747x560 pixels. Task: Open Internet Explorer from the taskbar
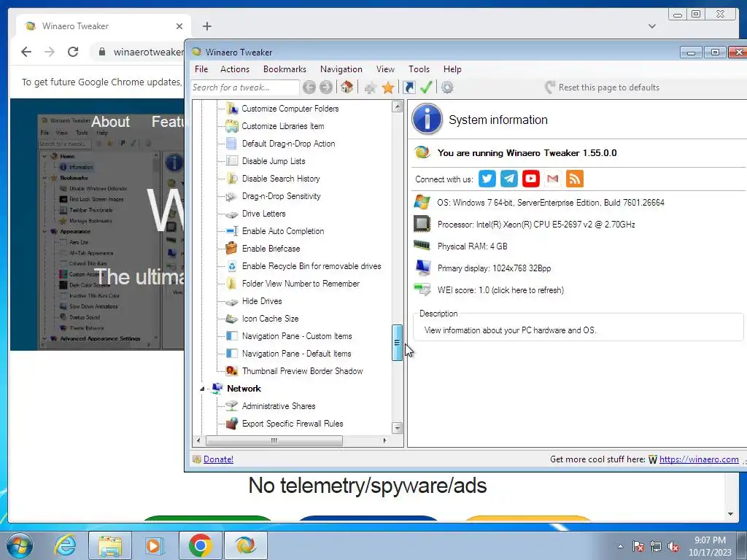65,545
